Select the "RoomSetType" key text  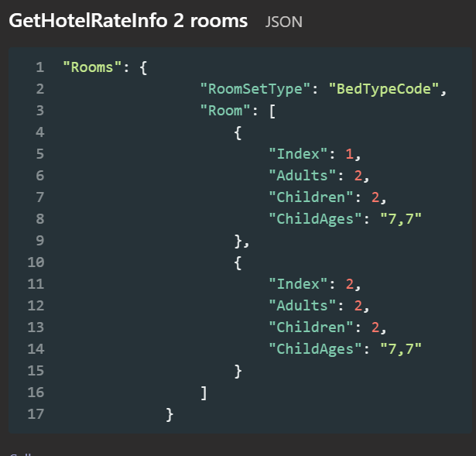click(x=255, y=89)
